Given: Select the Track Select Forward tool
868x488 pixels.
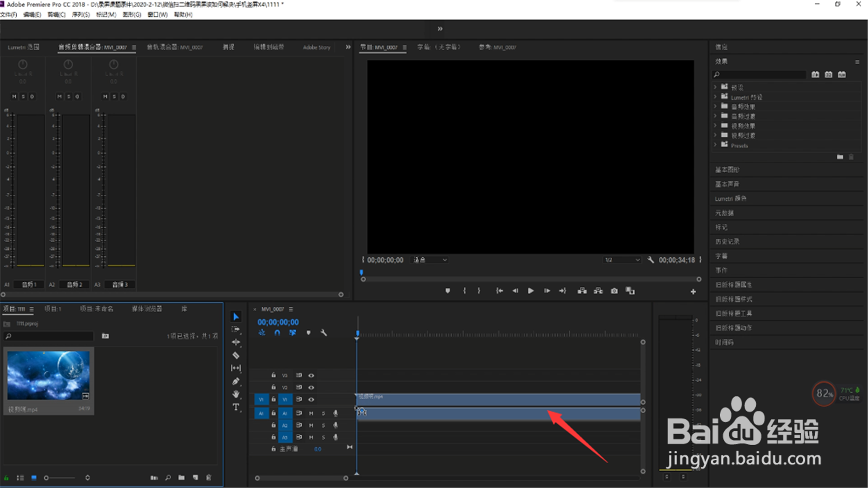Looking at the screenshot, I should point(236,329).
